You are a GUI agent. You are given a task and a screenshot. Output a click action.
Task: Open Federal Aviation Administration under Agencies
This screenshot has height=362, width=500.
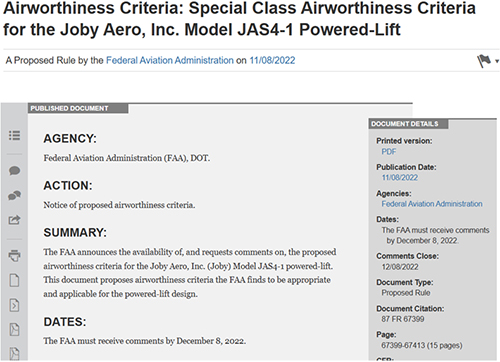point(432,204)
